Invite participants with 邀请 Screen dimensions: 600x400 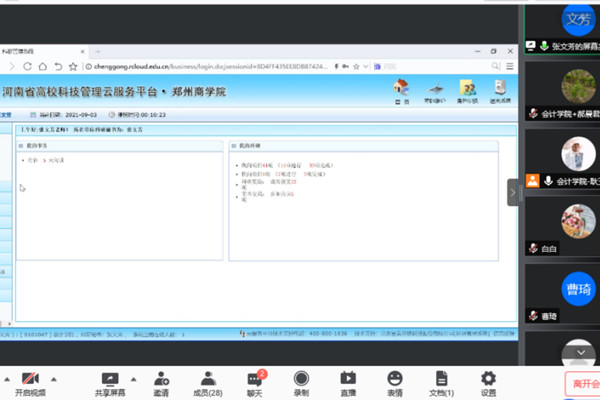pyautogui.click(x=161, y=384)
